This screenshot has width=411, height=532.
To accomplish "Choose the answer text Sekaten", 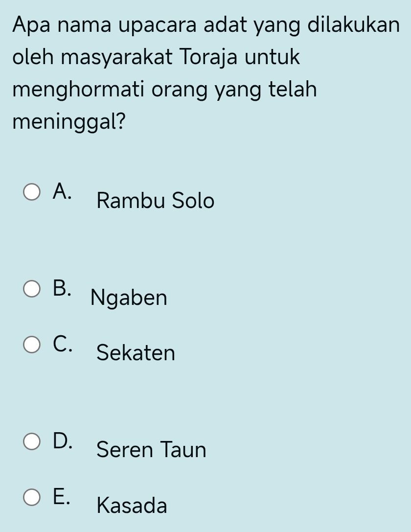I will click(136, 353).
